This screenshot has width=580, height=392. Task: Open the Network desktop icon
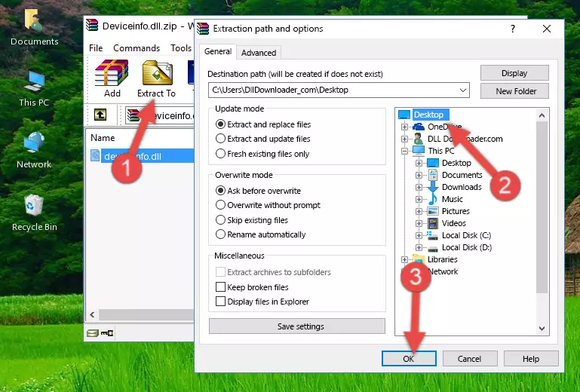click(x=34, y=150)
